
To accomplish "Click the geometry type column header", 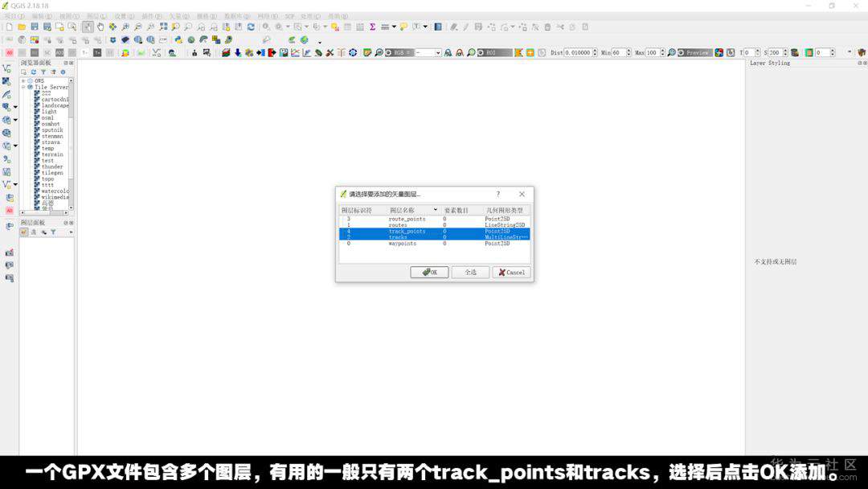I will [505, 211].
